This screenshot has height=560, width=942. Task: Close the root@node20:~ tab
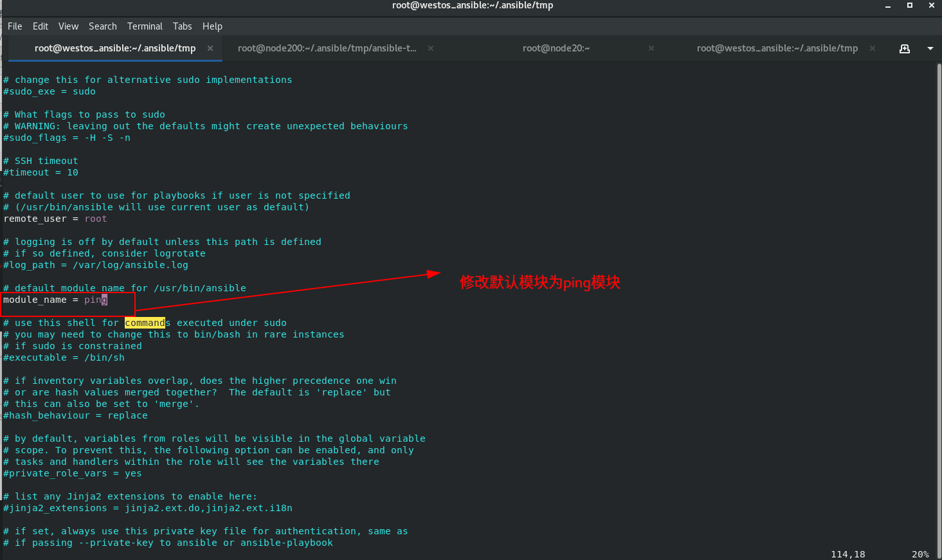point(651,48)
